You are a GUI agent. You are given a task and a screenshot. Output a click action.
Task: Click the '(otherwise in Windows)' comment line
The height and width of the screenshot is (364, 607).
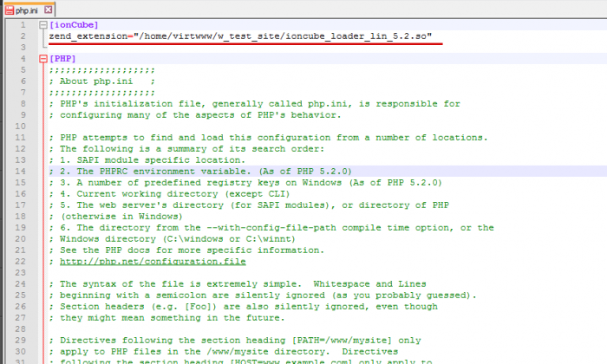point(121,217)
